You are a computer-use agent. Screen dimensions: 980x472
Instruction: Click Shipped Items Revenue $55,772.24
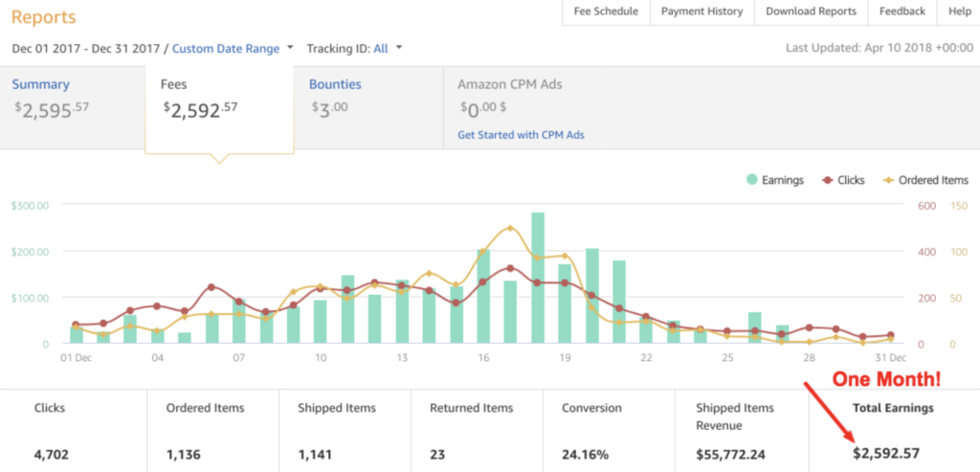(731, 455)
